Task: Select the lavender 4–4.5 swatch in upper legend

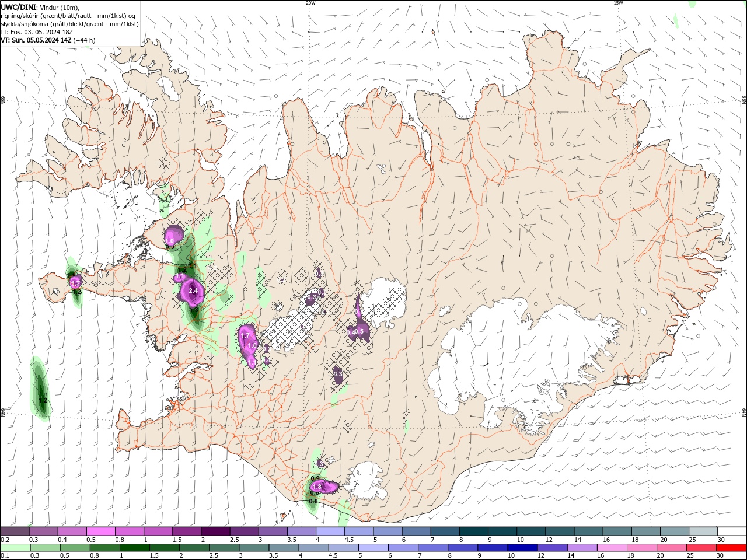Action: click(x=330, y=531)
